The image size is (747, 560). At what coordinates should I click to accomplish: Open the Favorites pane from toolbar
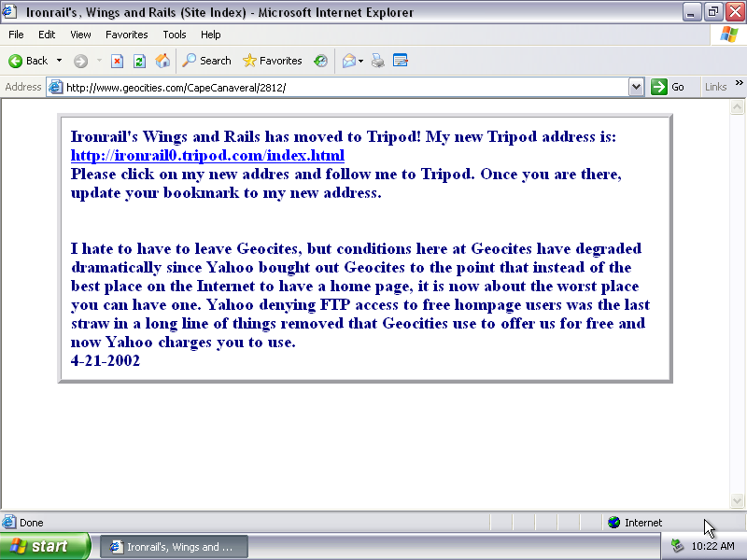(x=273, y=61)
